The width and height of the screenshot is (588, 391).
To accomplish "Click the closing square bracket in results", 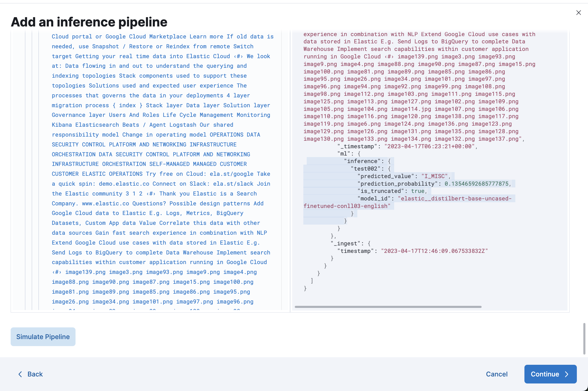I will (x=312, y=281).
